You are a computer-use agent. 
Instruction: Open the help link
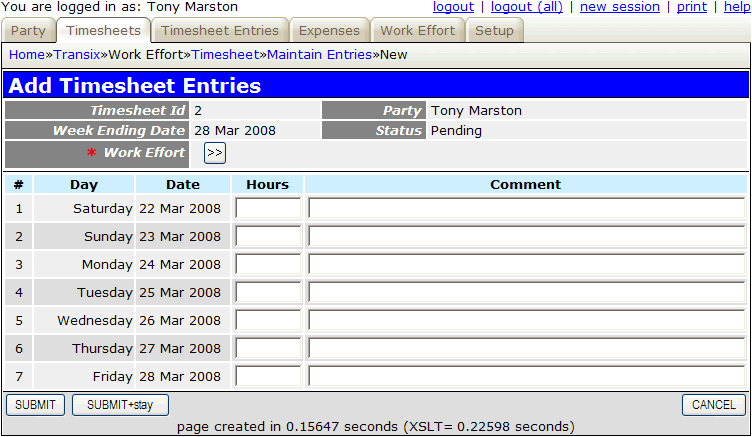pos(736,7)
